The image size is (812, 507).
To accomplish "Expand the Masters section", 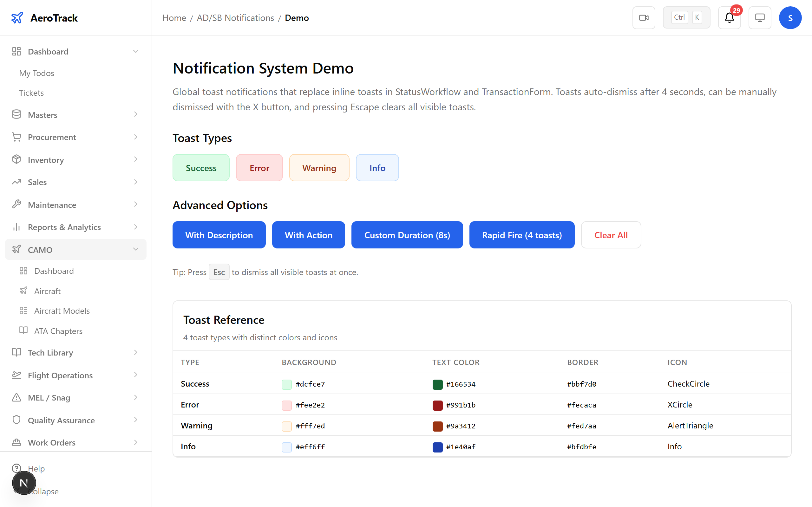I will point(135,114).
